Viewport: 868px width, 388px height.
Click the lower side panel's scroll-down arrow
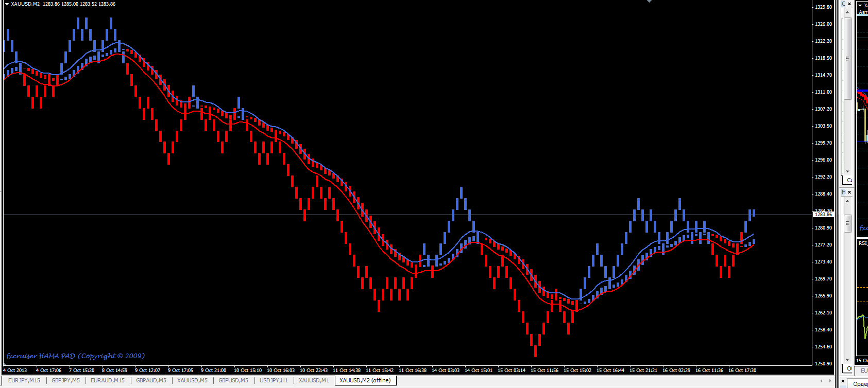click(x=847, y=360)
